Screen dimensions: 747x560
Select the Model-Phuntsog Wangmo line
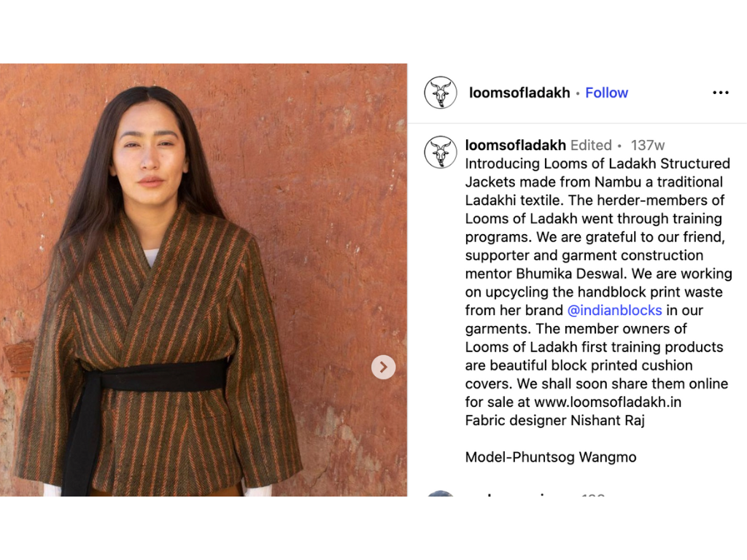[551, 457]
